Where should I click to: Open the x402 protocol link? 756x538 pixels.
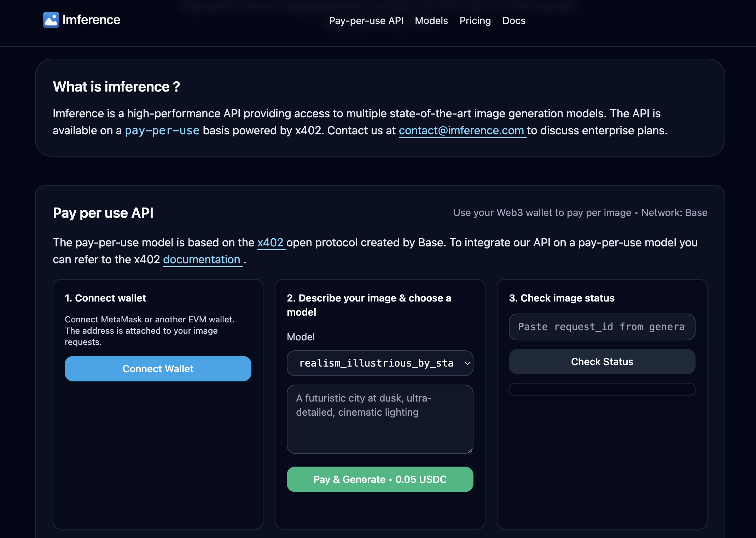270,243
